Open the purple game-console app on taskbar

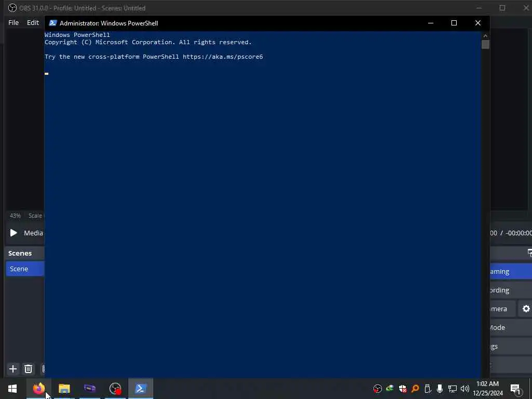pyautogui.click(x=89, y=389)
